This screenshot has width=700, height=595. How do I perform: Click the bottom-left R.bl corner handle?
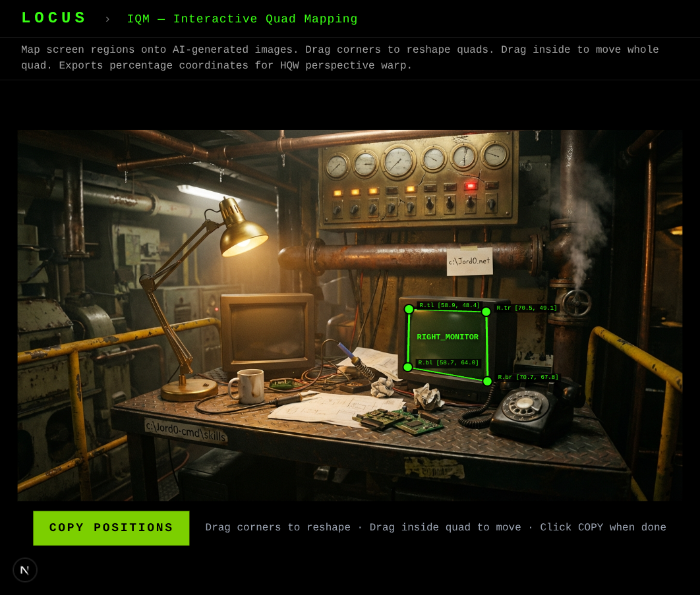[x=407, y=367]
